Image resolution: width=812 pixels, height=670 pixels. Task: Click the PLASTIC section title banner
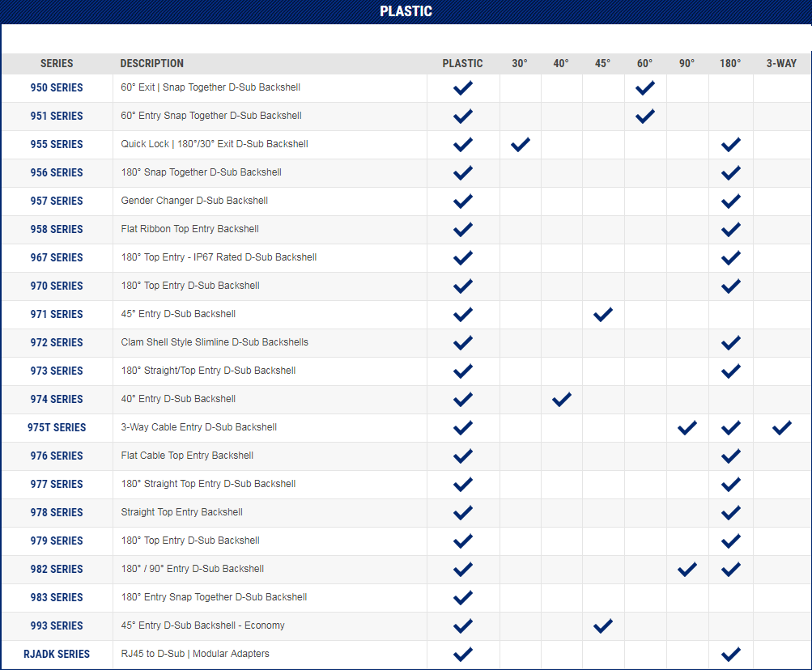point(406,11)
